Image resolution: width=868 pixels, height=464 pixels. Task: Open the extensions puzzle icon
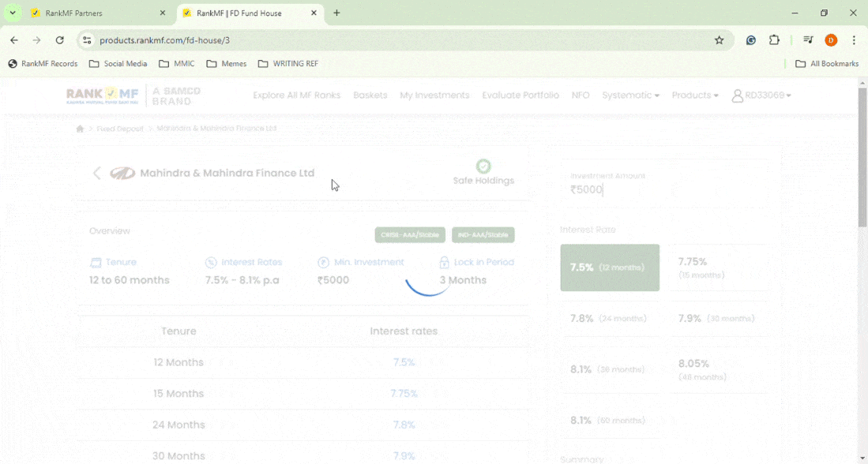[774, 40]
